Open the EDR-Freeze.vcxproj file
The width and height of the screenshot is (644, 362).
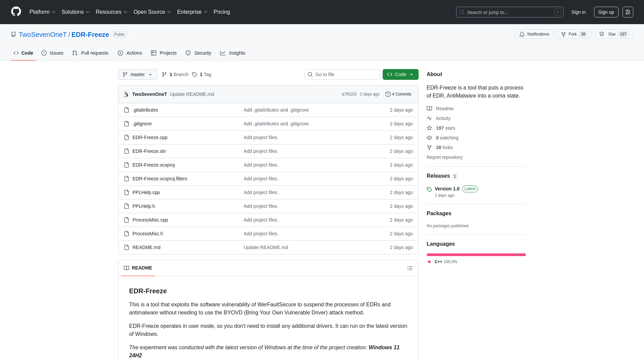coord(154,165)
